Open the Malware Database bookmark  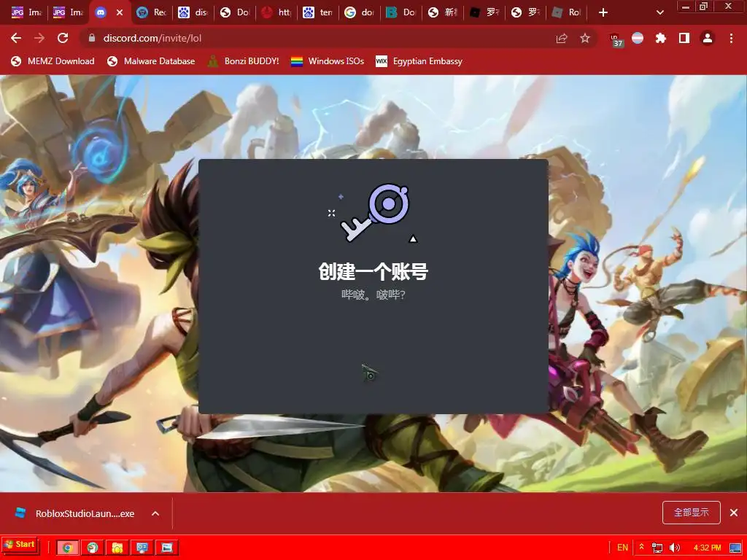coord(151,61)
